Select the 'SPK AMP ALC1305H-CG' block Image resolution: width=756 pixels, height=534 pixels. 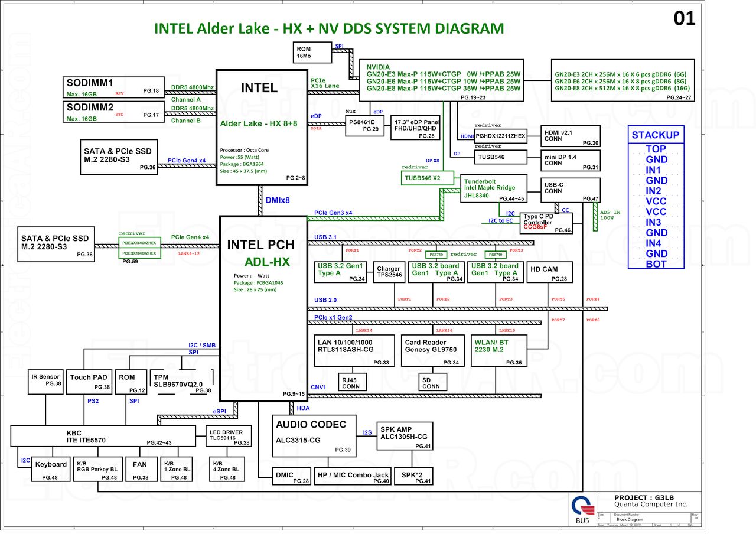point(405,435)
